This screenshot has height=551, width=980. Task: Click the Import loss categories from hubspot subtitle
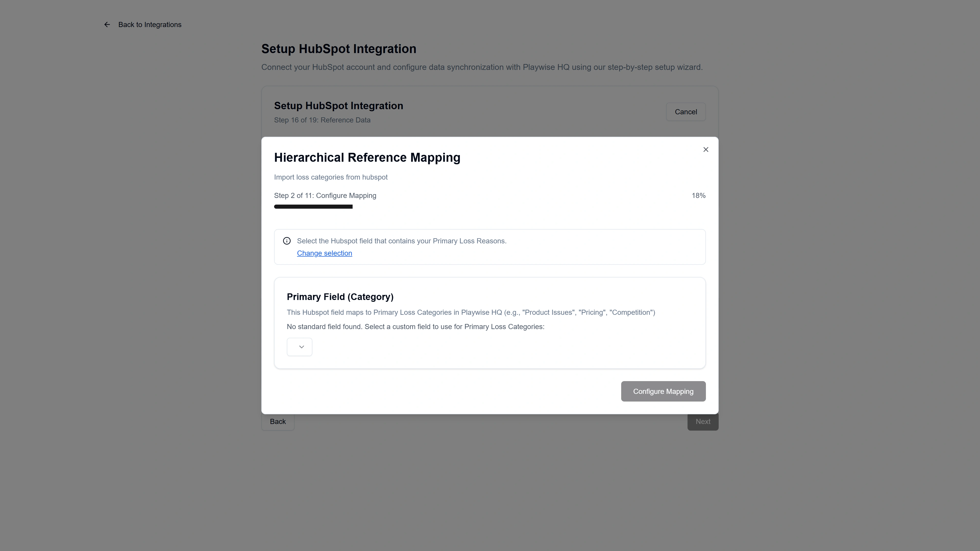[330, 177]
